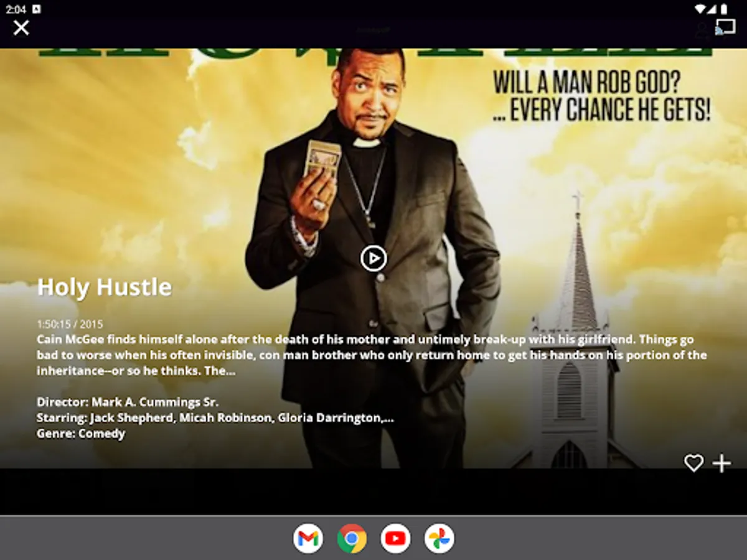
Task: Open YouTube from the taskbar
Action: click(395, 538)
